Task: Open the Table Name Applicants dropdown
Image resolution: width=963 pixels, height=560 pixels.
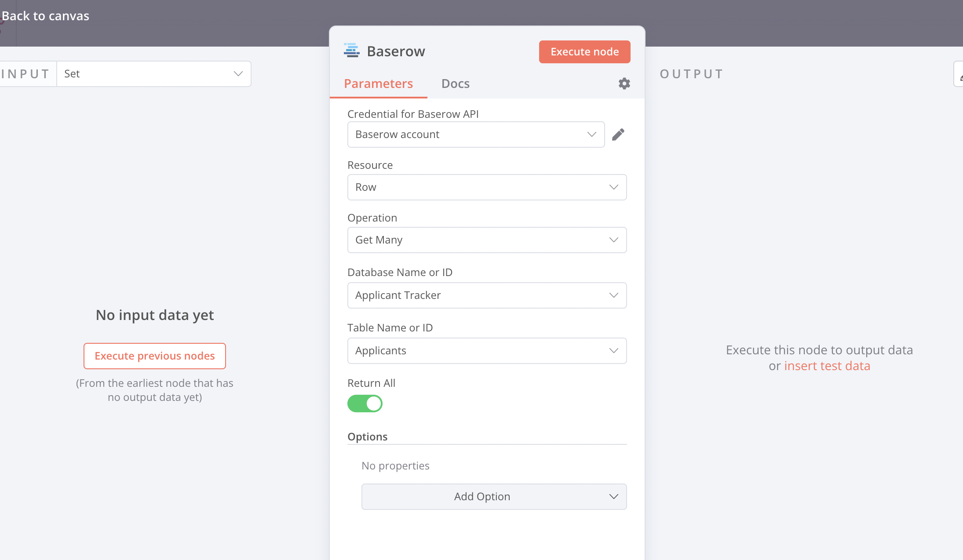Action: click(486, 351)
